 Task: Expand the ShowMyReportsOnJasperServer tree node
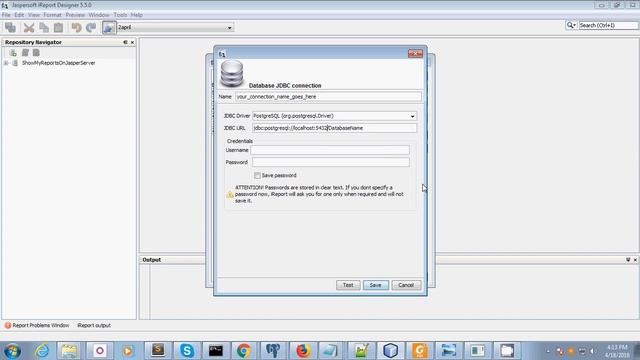pos(6,63)
